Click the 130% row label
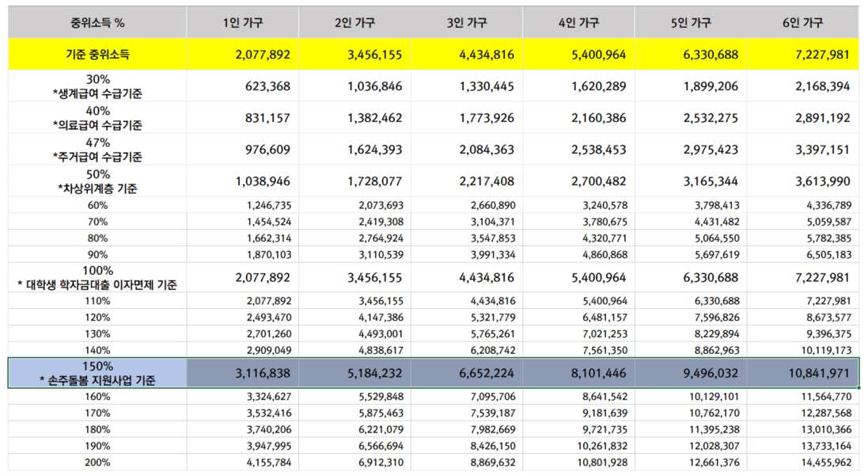Screen dimensions: 868x476 click(x=97, y=334)
